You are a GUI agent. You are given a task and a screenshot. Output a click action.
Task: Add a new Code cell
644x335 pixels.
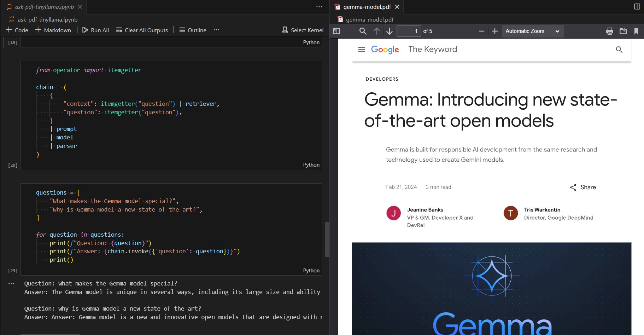[x=17, y=30]
